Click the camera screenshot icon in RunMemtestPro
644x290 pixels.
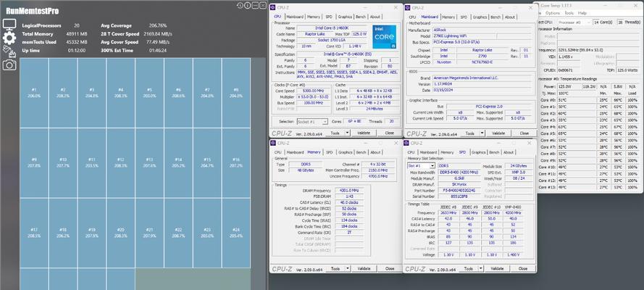9,65
